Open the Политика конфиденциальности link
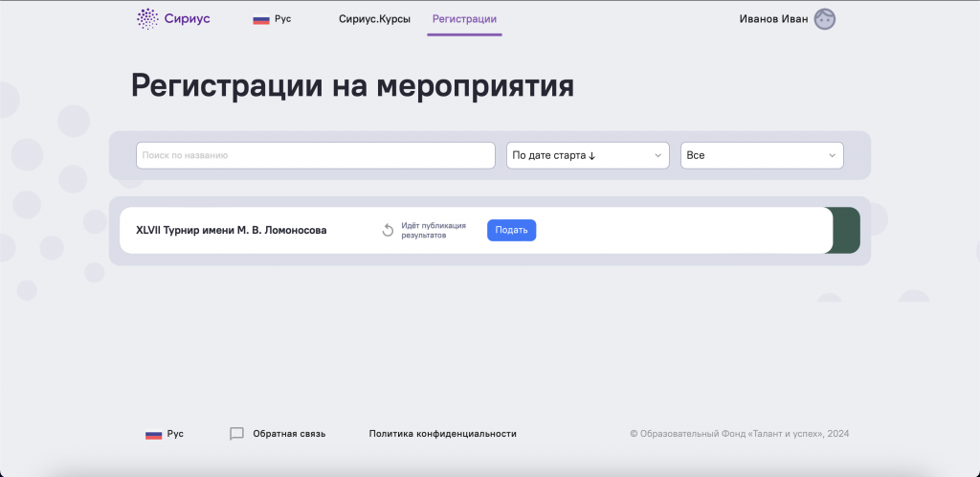The image size is (980, 477). tap(442, 434)
